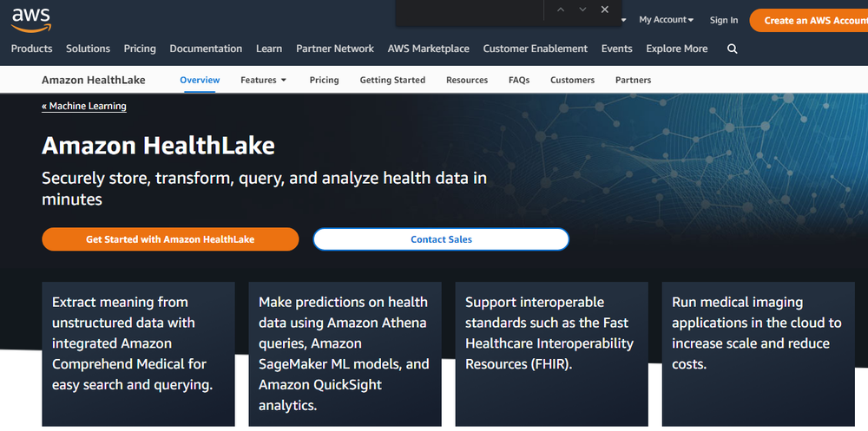Click the Run medical imaging applications card
The height and width of the screenshot is (431, 868).
[x=758, y=354]
